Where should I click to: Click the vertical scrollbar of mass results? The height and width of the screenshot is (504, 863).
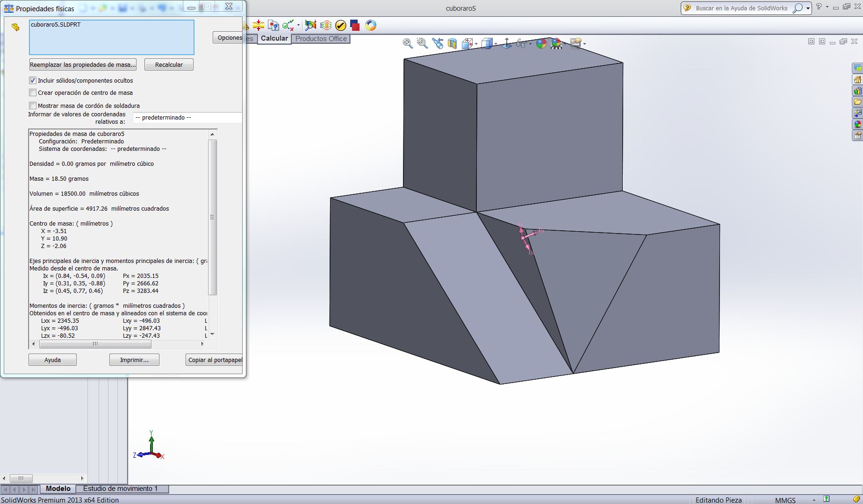point(212,217)
